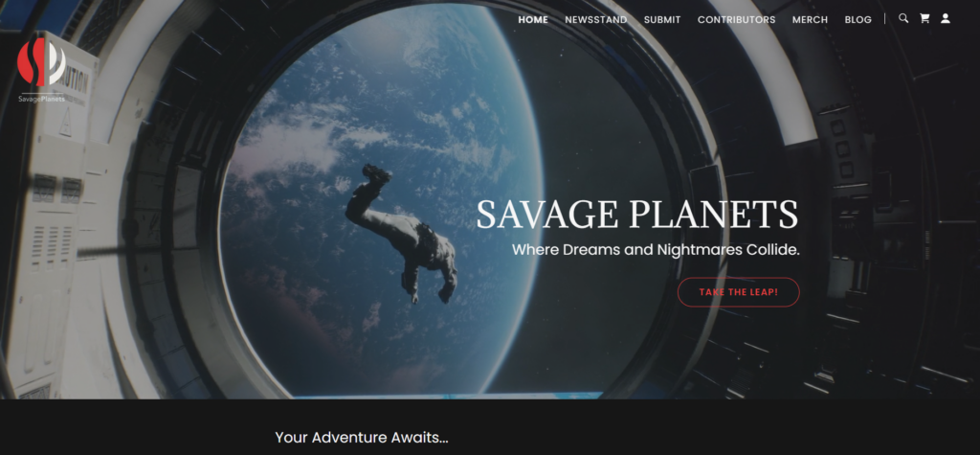
Task: View the shopping cart icon
Action: click(924, 18)
